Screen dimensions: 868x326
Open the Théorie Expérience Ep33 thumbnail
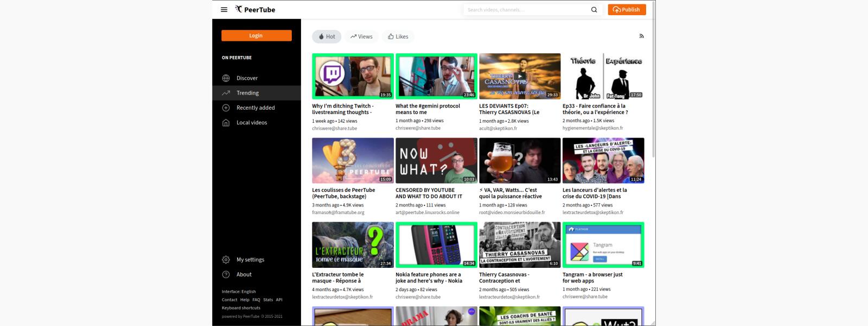pyautogui.click(x=603, y=76)
